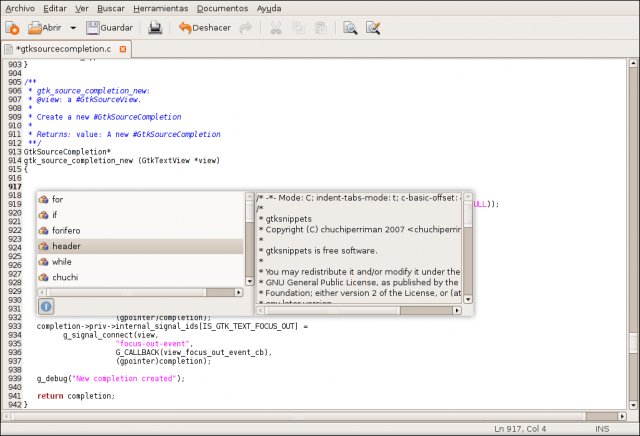Click the snippet icon beside 'chuchi'

click(43, 277)
